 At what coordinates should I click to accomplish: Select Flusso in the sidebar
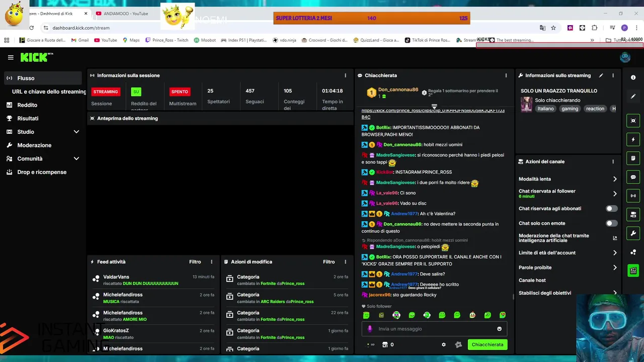point(43,78)
